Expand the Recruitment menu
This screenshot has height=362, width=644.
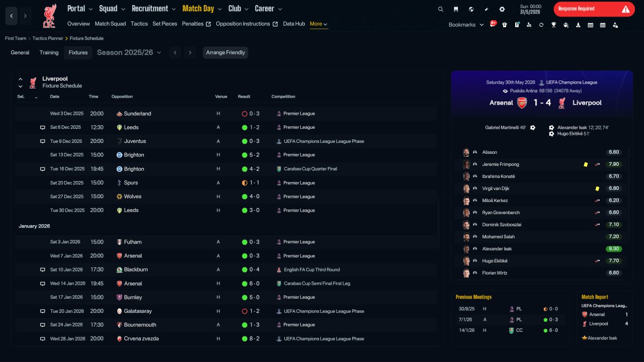153,9
